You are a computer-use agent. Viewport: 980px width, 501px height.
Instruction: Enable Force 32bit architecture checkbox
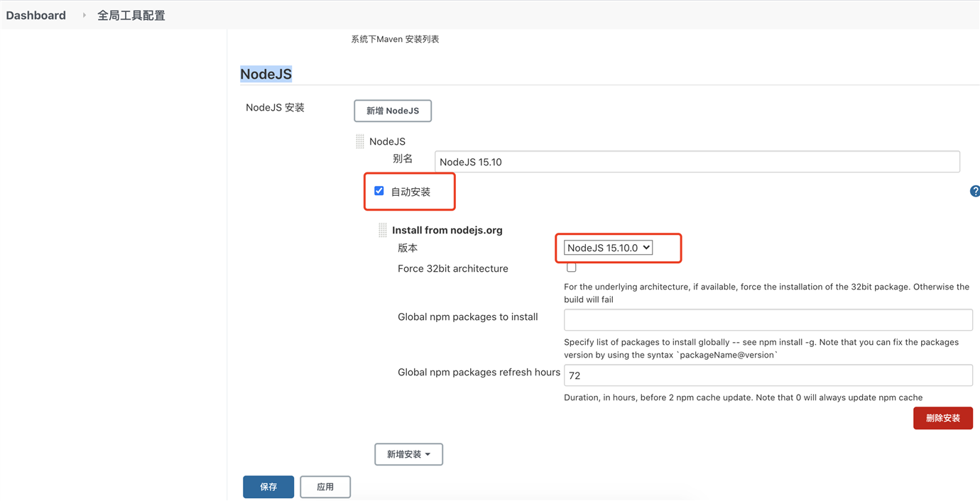[572, 268]
